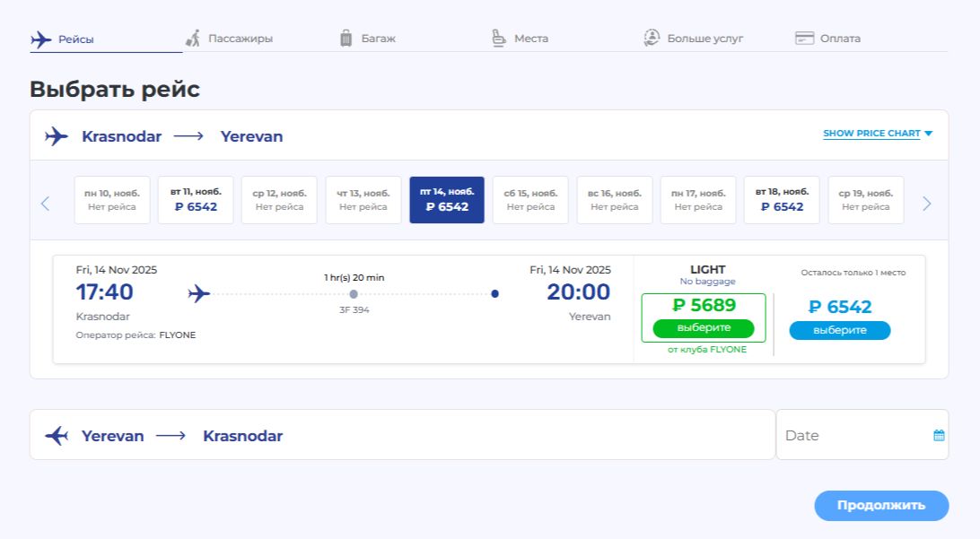Select the Friday 14 November date tile
The image size is (980, 539).
(x=447, y=200)
